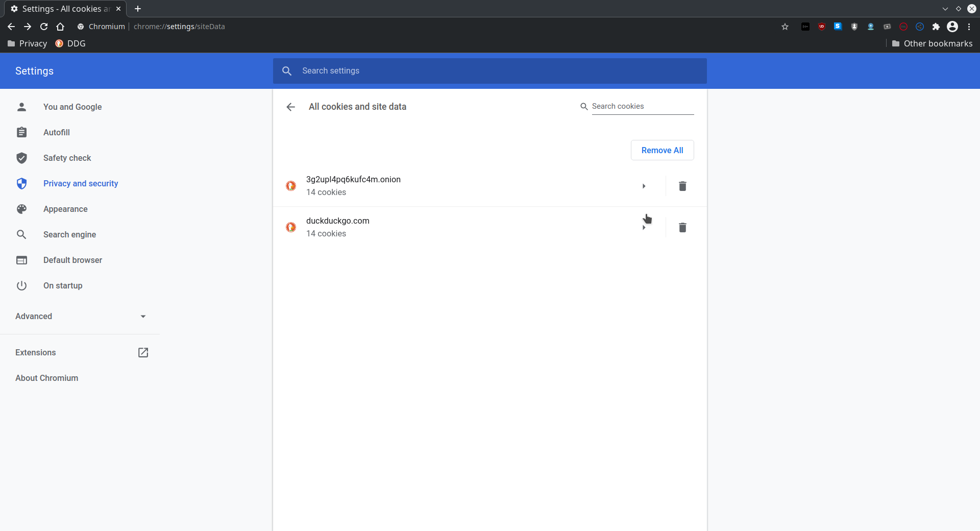The height and width of the screenshot is (531, 980).
Task: Open the blue S extension icon
Action: tap(838, 27)
